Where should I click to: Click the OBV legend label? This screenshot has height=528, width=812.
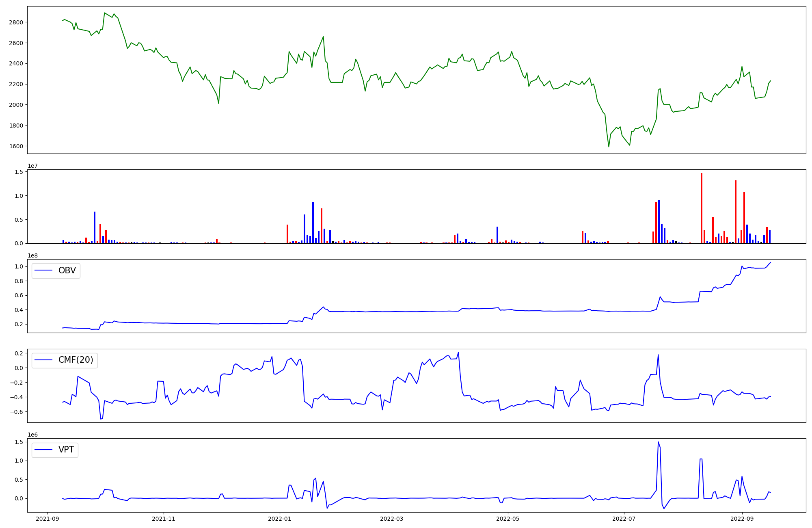coord(67,270)
